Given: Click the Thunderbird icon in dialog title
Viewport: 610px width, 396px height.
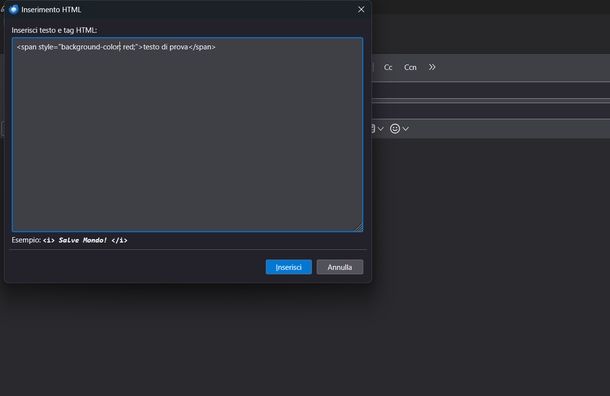Looking at the screenshot, I should [x=14, y=9].
